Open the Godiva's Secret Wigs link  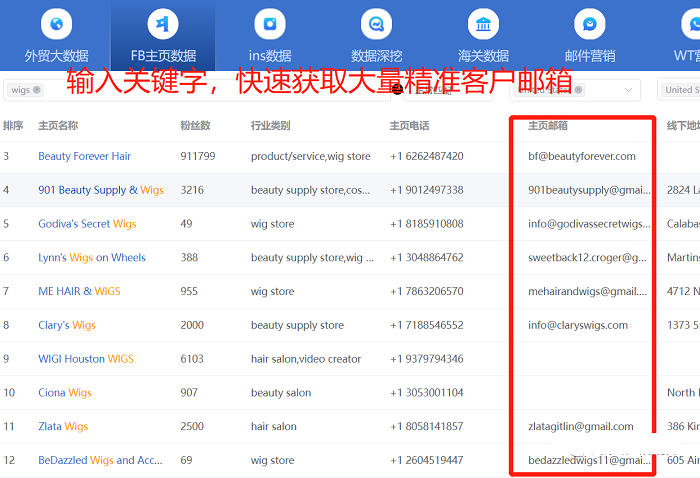coord(87,224)
